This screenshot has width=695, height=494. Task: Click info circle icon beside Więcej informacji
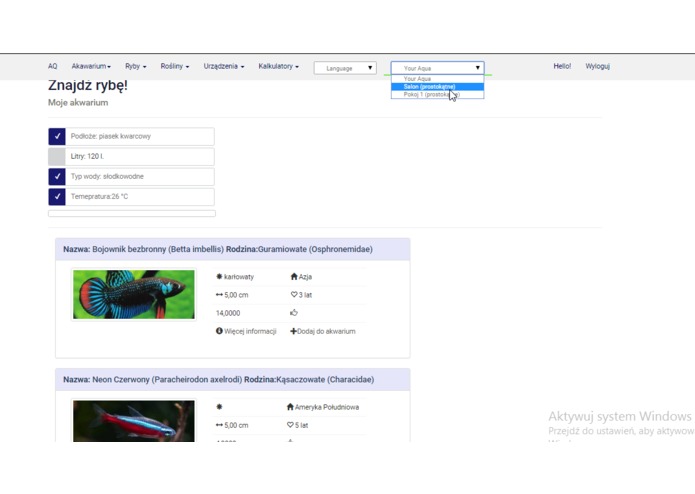pyautogui.click(x=219, y=331)
